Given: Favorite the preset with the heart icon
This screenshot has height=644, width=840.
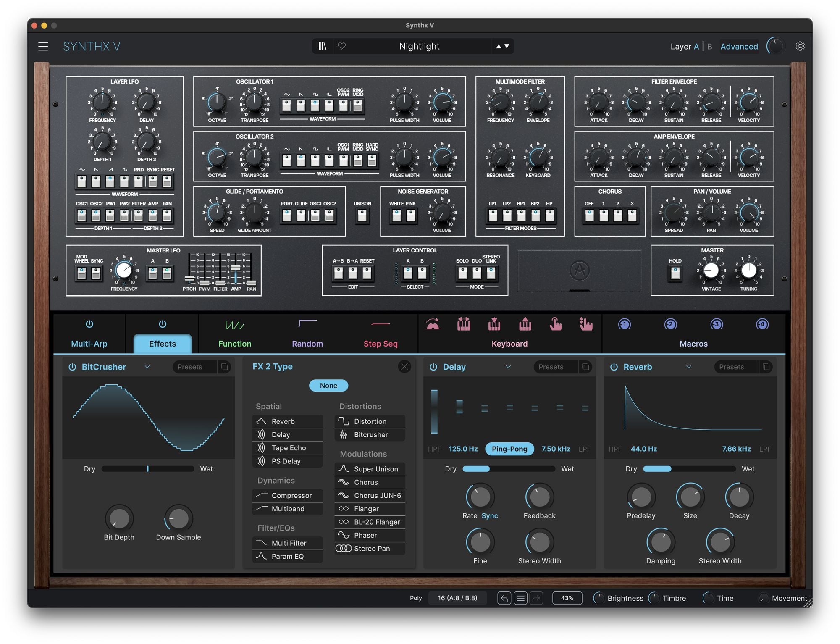Looking at the screenshot, I should pyautogui.click(x=342, y=46).
